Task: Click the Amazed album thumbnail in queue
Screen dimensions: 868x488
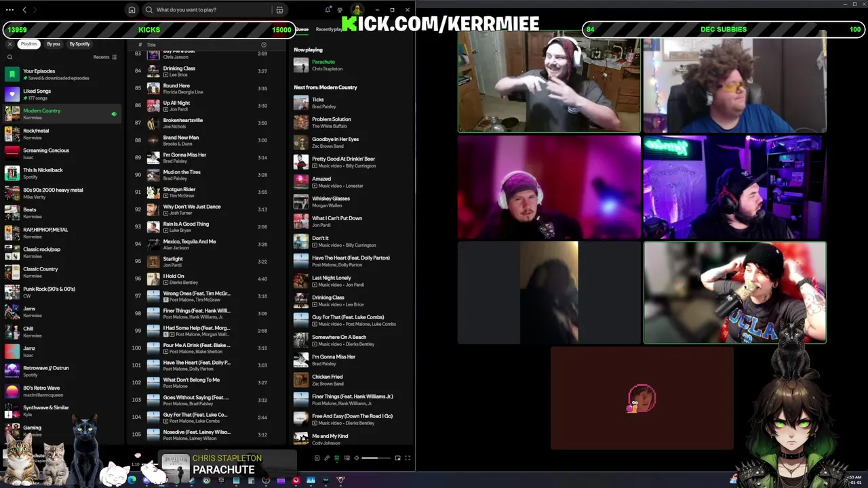Action: pos(301,182)
